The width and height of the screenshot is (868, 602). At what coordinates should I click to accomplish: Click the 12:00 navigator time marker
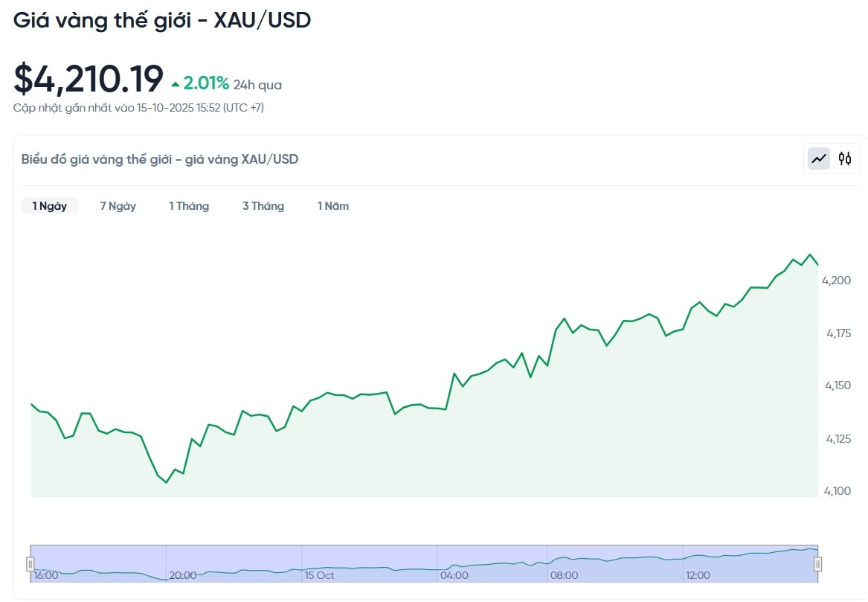click(698, 575)
